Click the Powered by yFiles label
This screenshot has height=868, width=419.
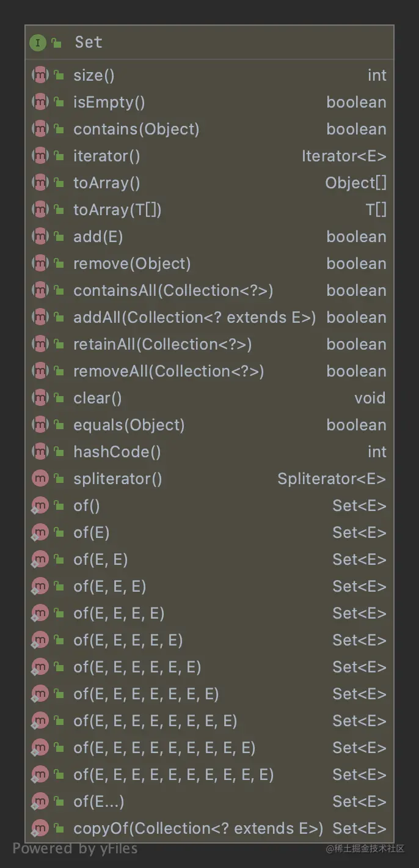tap(75, 848)
